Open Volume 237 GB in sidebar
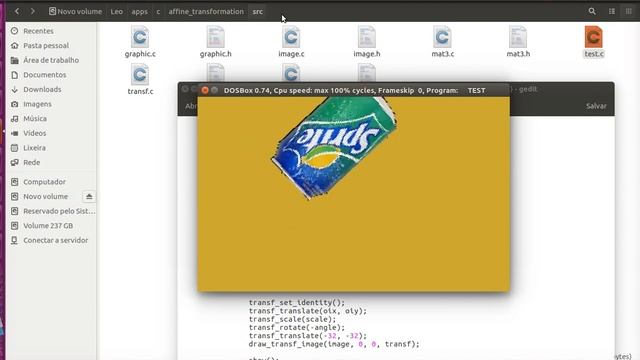Image resolution: width=640 pixels, height=360 pixels. pyautogui.click(x=49, y=226)
